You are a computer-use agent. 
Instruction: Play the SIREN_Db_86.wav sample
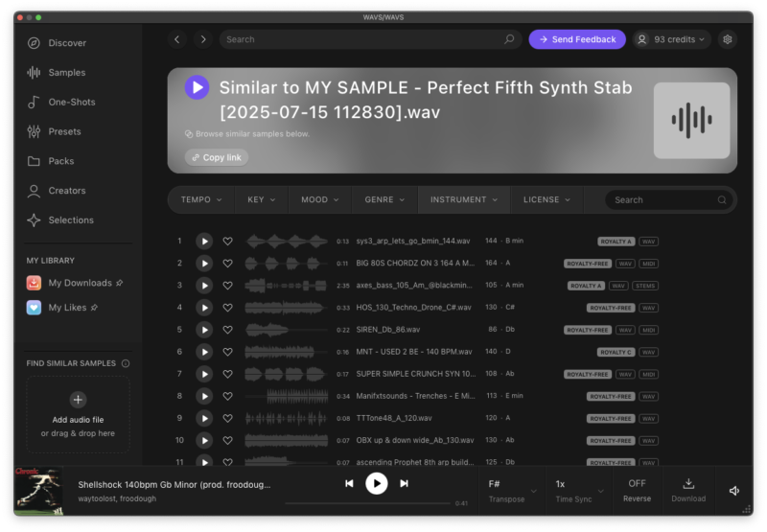[x=204, y=330]
